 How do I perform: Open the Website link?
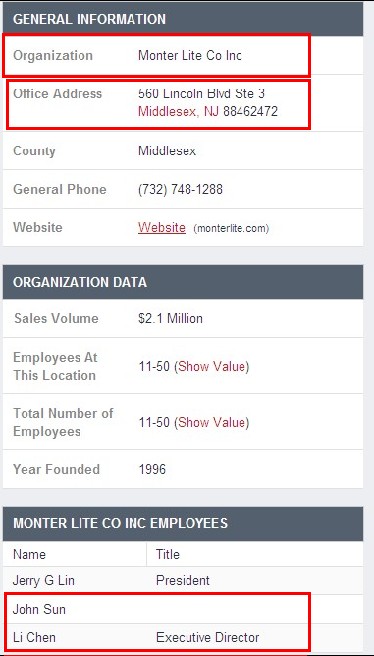[162, 228]
